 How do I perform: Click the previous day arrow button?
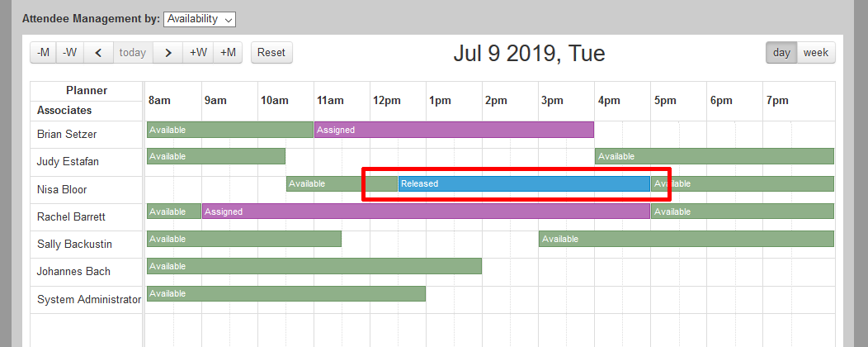(x=98, y=52)
